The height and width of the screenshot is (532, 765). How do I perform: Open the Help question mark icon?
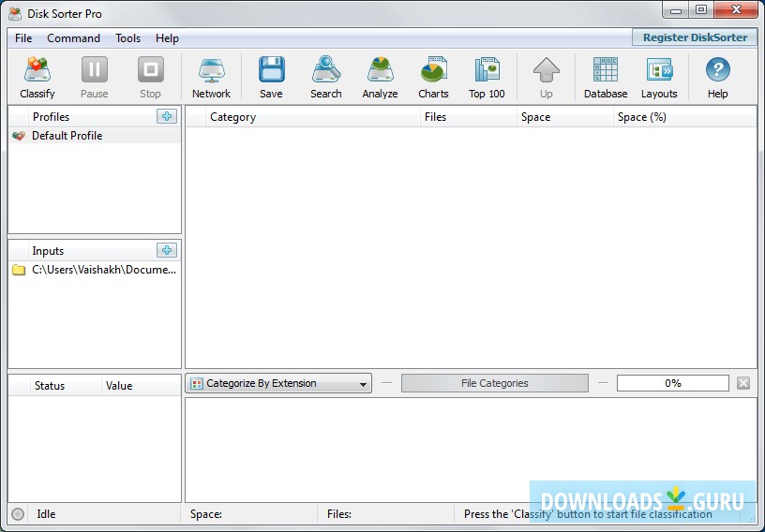[718, 69]
